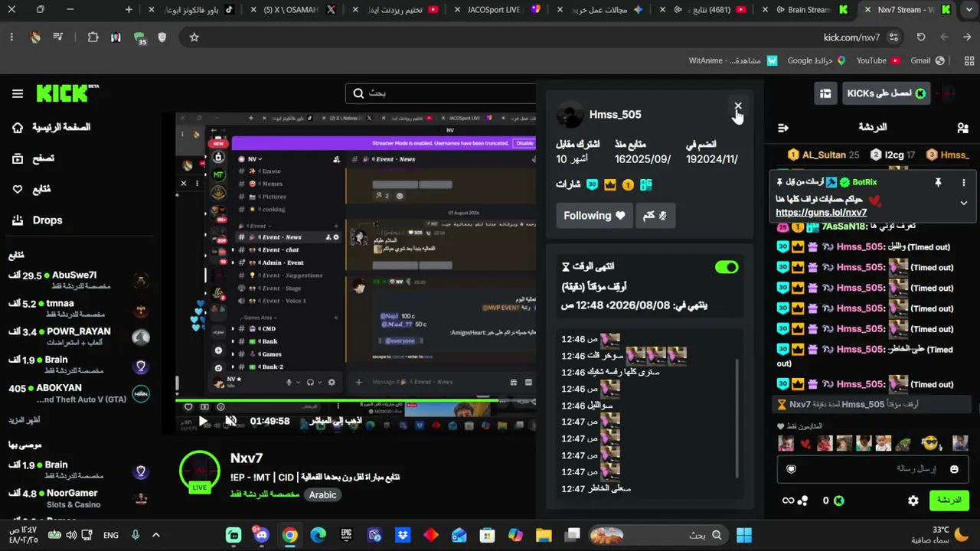This screenshot has height=551, width=980.
Task: Show hidden system tray icons chevron
Action: tap(156, 535)
